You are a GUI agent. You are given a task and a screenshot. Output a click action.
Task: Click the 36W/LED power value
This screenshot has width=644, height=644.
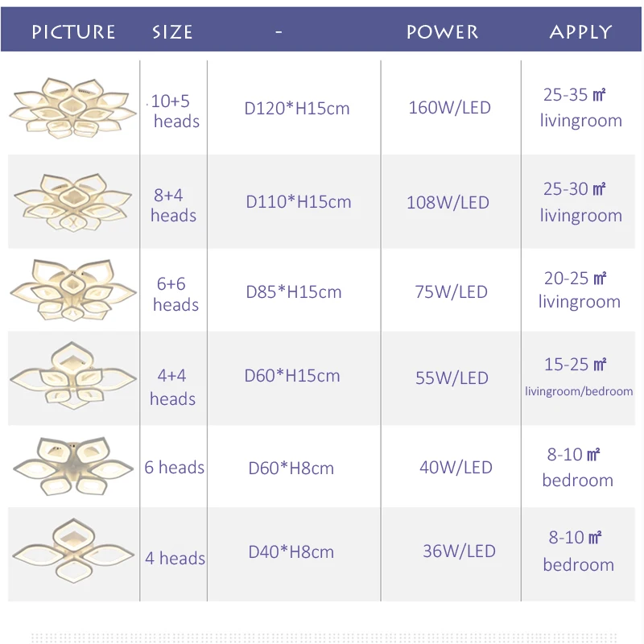point(459,551)
